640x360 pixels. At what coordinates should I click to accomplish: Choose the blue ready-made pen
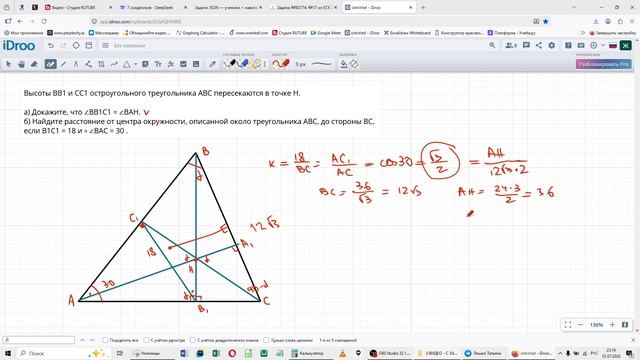pyautogui.click(x=243, y=64)
